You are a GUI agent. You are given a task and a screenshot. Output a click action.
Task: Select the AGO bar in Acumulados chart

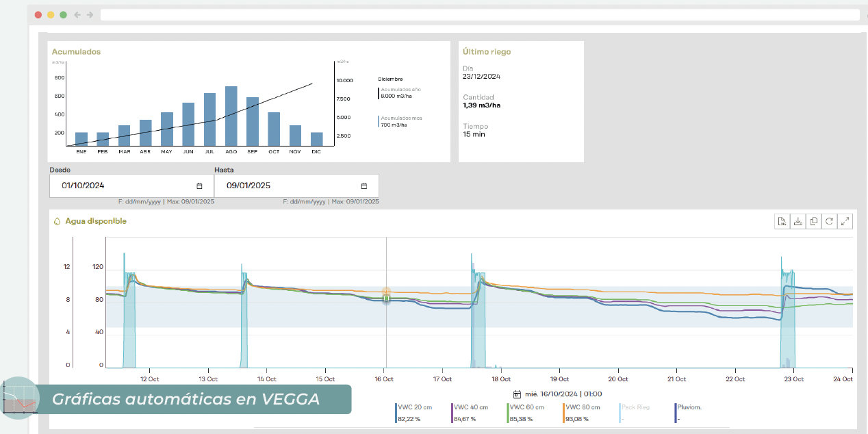coord(231,116)
